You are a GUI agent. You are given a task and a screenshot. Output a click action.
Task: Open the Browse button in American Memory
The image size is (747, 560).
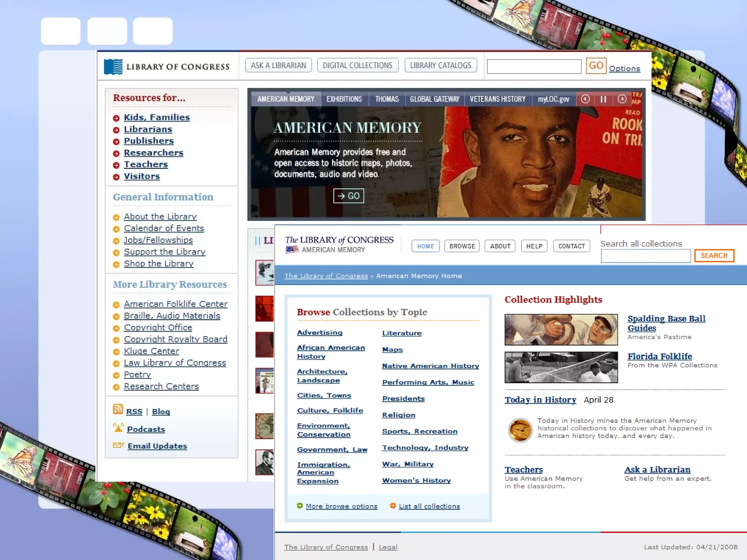click(462, 246)
